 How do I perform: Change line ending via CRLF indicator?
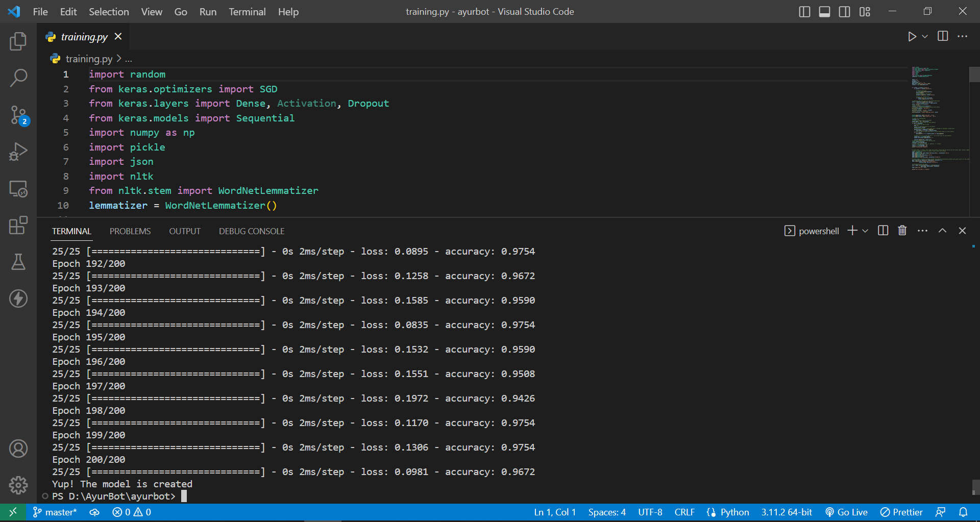684,512
